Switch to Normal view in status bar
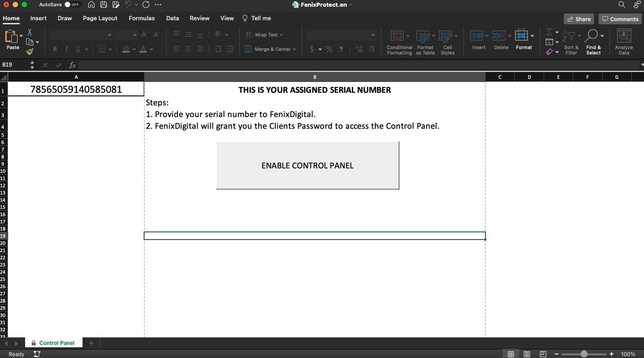Screen dimensions: 644x358 pos(511,354)
